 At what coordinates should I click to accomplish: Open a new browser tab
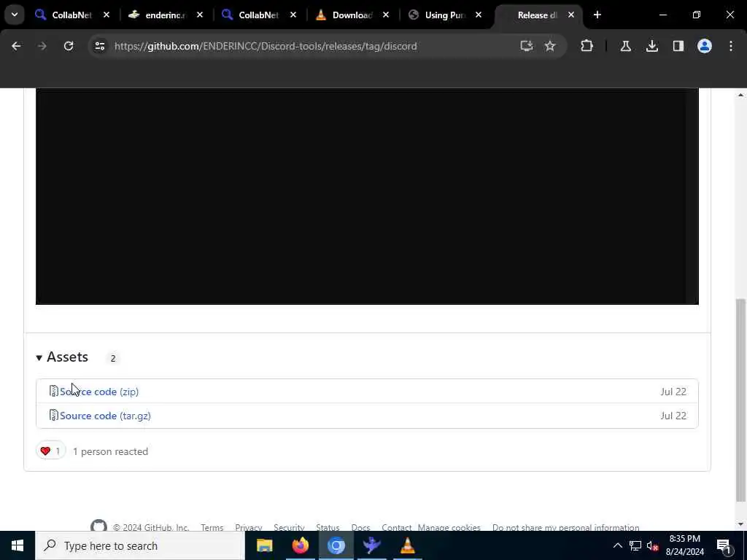pyautogui.click(x=597, y=15)
